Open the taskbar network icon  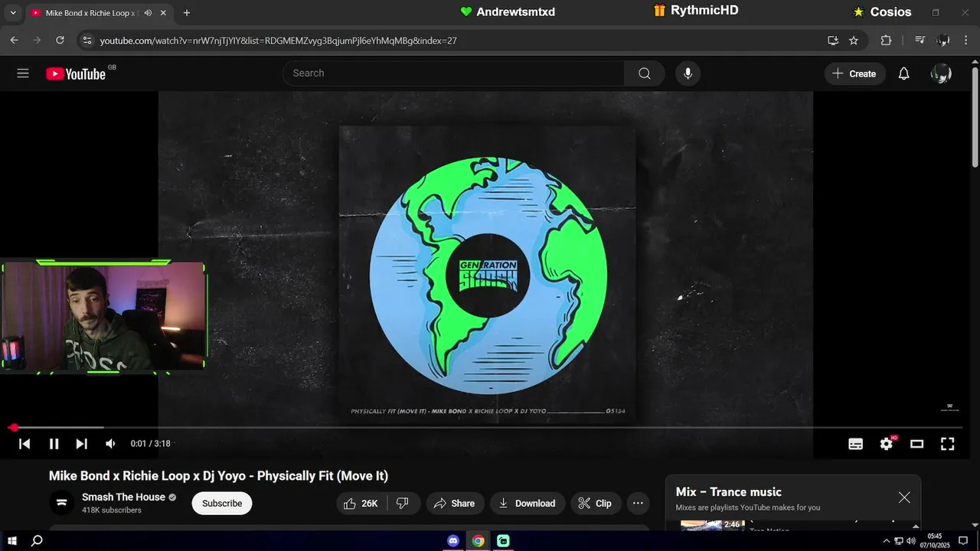[x=899, y=541]
